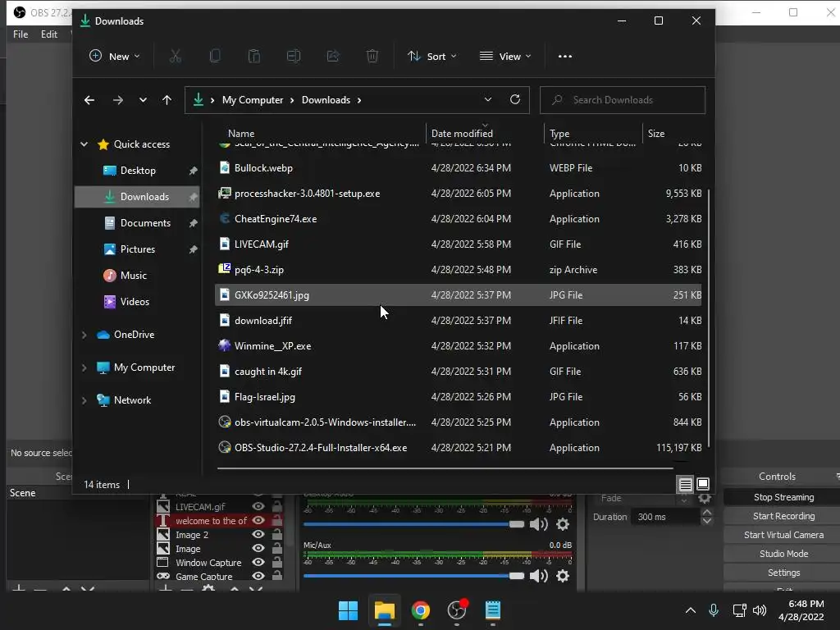Collapse Quick access tree node
The image size is (840, 630).
pyautogui.click(x=84, y=144)
